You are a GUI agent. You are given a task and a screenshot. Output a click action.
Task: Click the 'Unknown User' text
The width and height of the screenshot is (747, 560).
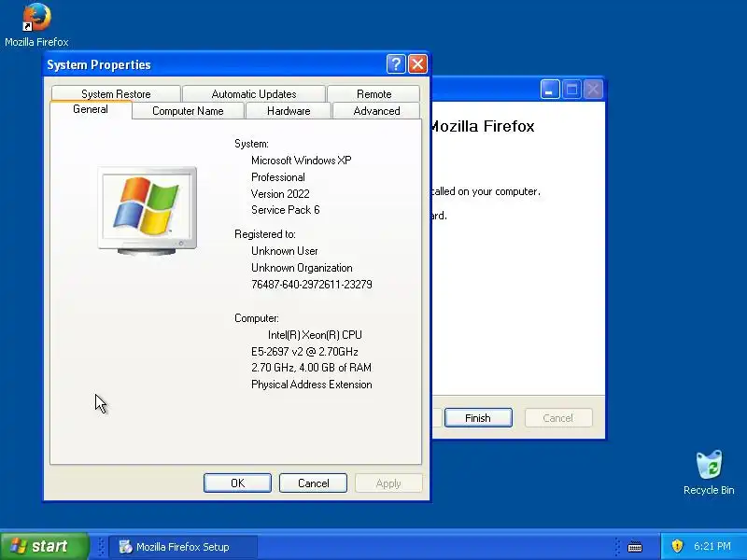[x=285, y=251]
